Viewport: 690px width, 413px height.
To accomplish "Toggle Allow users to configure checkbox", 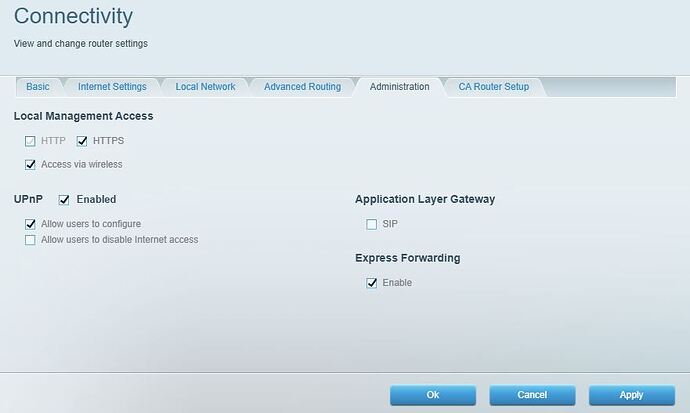I will [30, 224].
